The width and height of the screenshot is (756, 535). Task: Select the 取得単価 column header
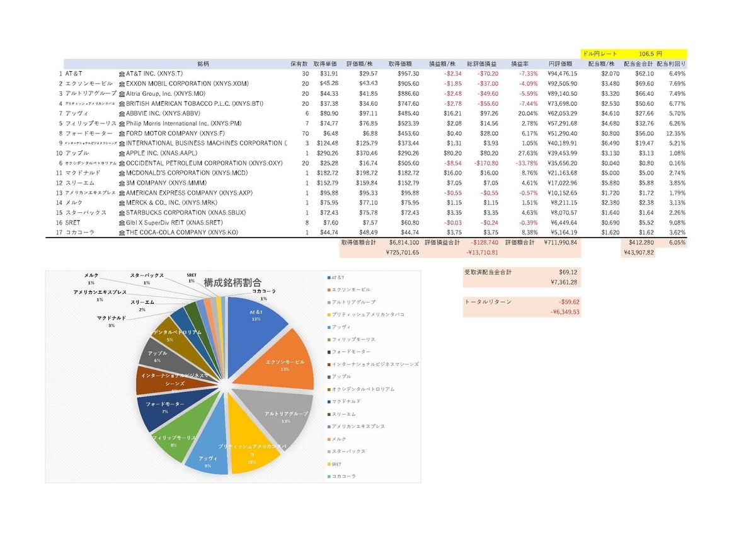[325, 64]
